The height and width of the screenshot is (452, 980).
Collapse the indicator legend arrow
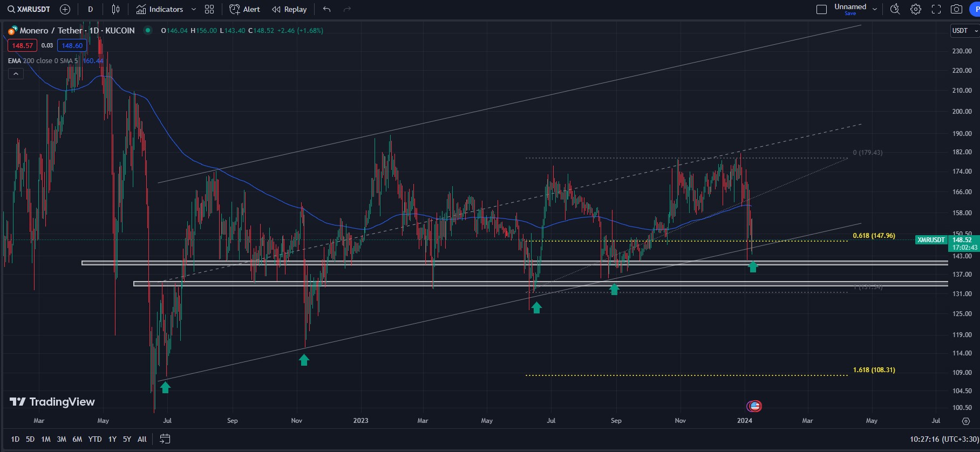click(16, 74)
